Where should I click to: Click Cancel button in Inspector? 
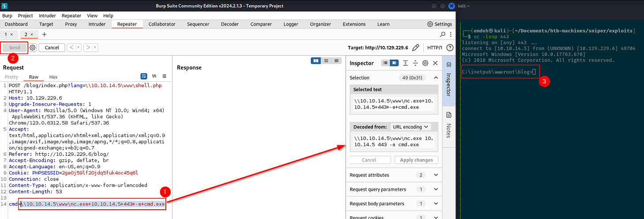369,160
